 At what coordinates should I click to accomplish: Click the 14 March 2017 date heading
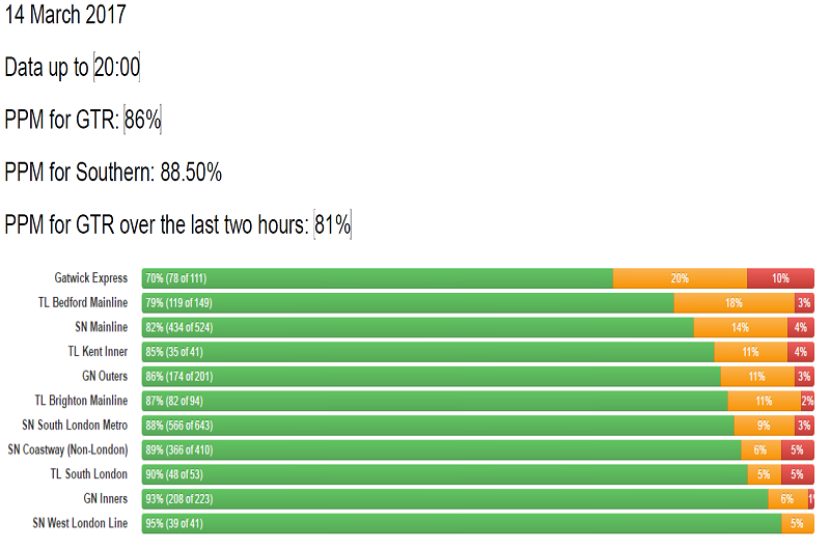66,15
